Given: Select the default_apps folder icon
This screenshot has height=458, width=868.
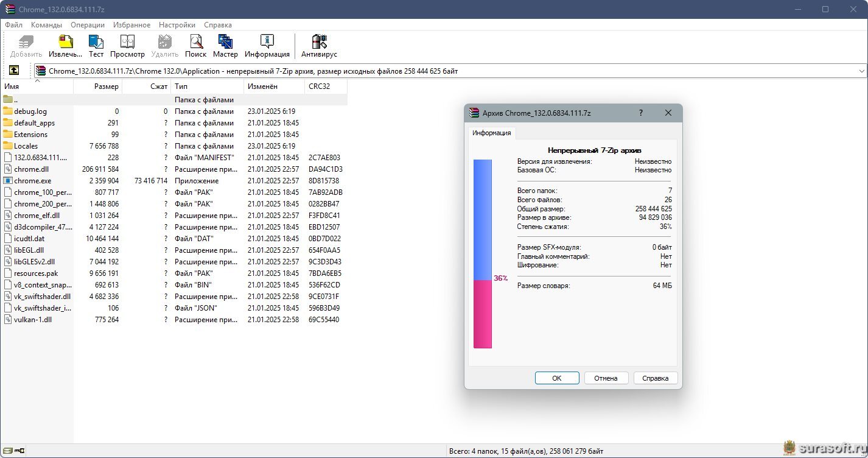Looking at the screenshot, I should click(8, 122).
